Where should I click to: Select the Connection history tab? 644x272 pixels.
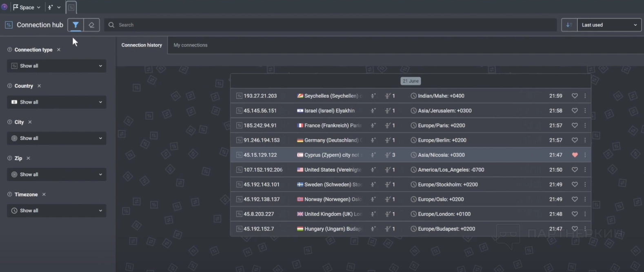point(142,45)
